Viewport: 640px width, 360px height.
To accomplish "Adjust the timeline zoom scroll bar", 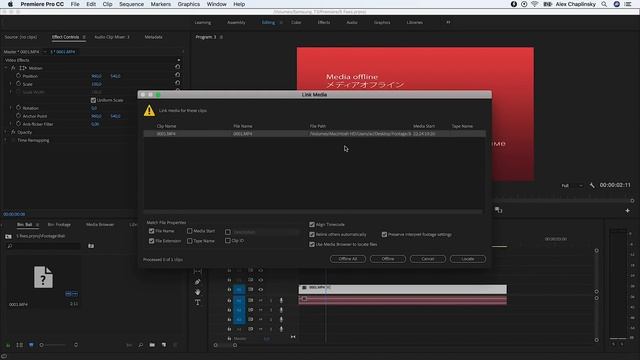I will point(225,345).
